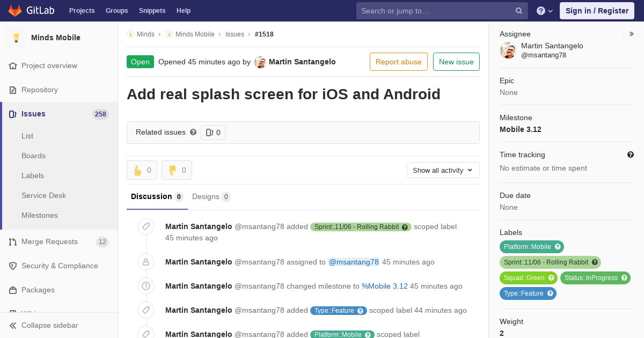Click the Status::InProgress label

591,278
